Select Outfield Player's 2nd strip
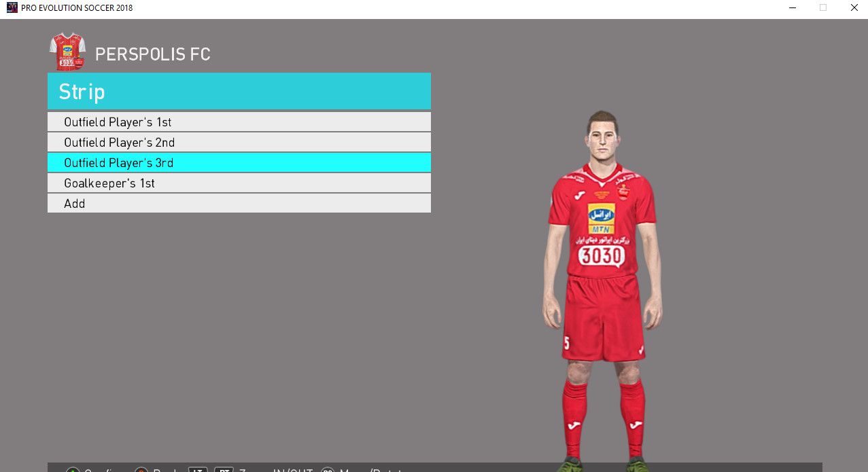 pyautogui.click(x=239, y=143)
